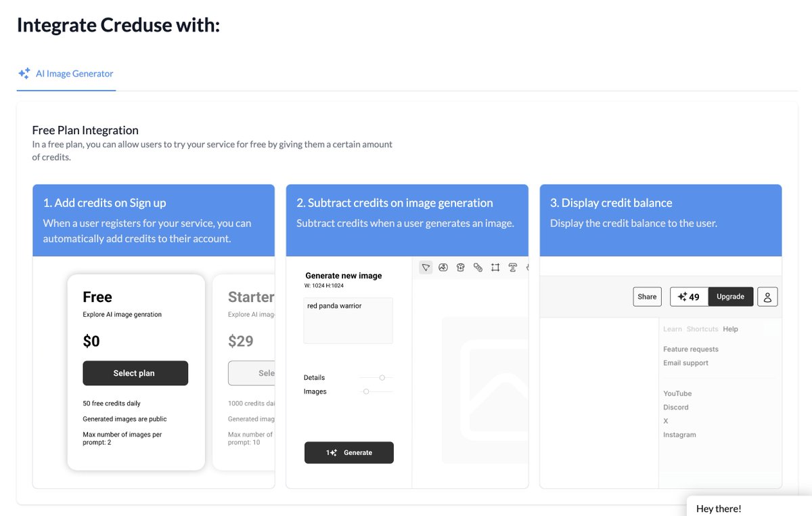The width and height of the screenshot is (812, 516).
Task: Click 'Explore AI image genration' on Free card
Action: pyautogui.click(x=122, y=315)
